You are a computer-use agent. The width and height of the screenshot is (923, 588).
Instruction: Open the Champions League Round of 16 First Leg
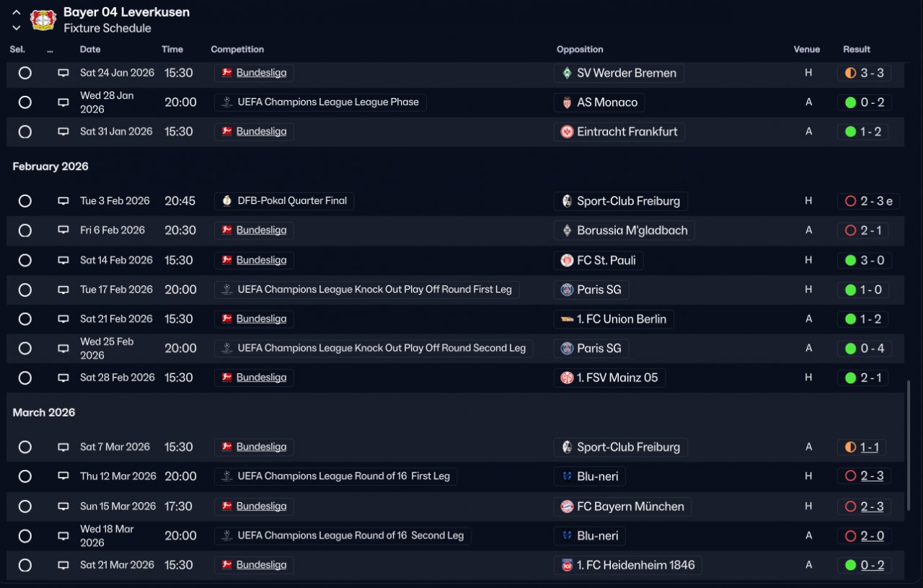click(x=335, y=476)
